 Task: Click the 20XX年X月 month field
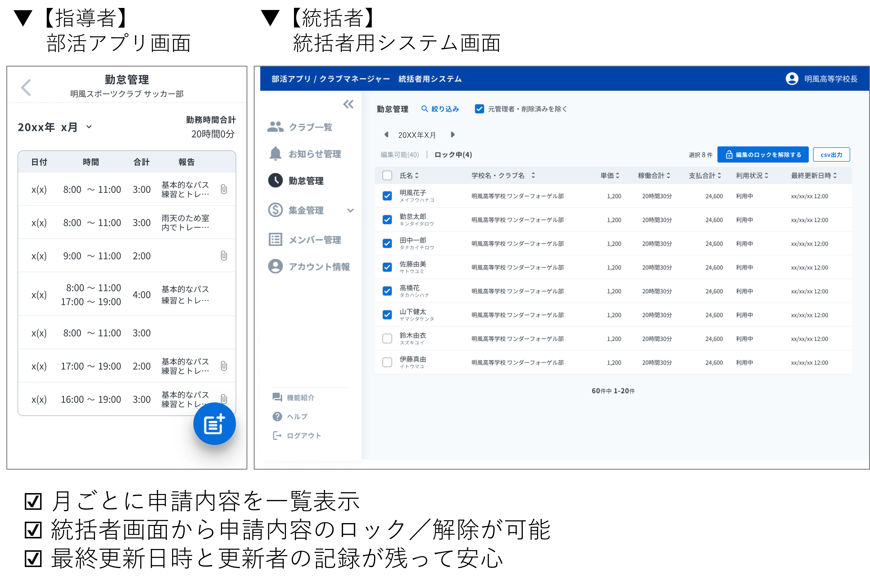(x=417, y=135)
